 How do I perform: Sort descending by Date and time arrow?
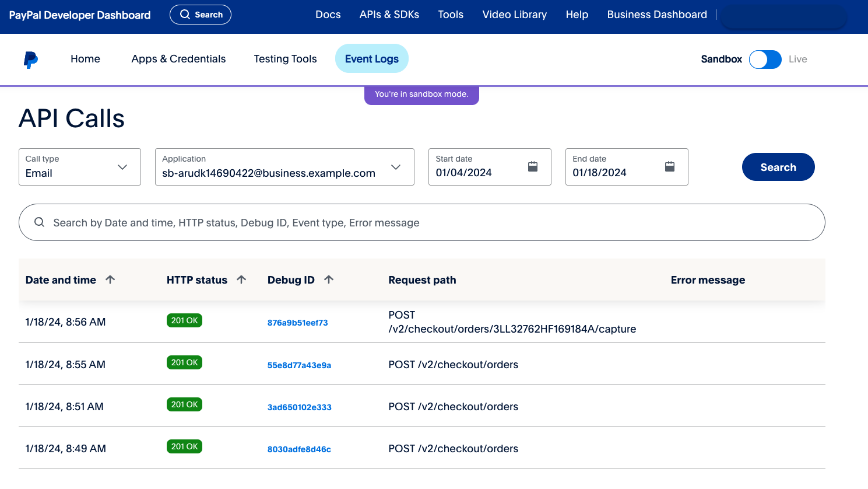click(111, 280)
